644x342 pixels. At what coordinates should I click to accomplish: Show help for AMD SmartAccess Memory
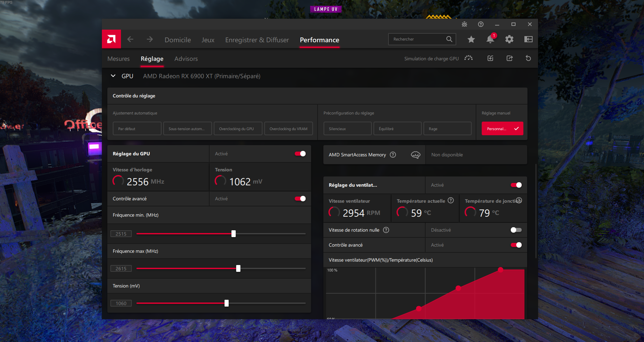tap(393, 155)
